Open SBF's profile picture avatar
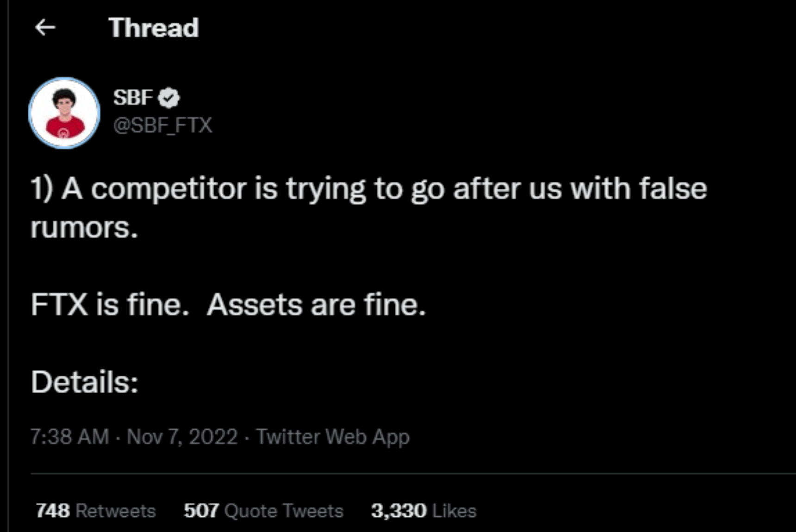The image size is (796, 532). [x=64, y=113]
